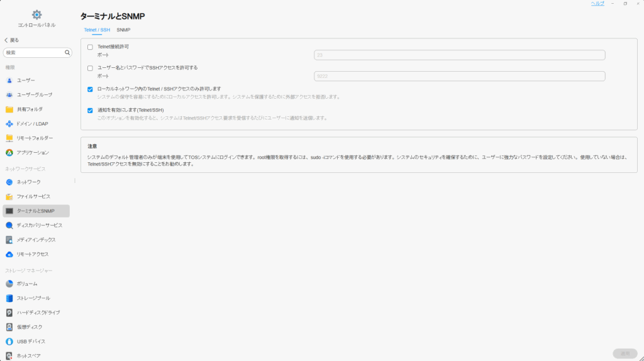Open the リモートフォルダー icon
The height and width of the screenshot is (361, 644).
coord(9,138)
